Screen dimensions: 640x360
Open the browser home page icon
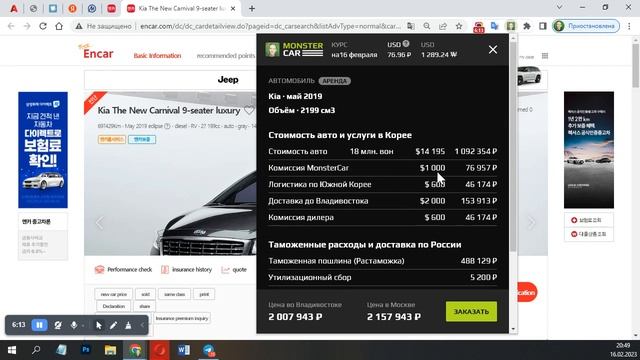click(59, 26)
